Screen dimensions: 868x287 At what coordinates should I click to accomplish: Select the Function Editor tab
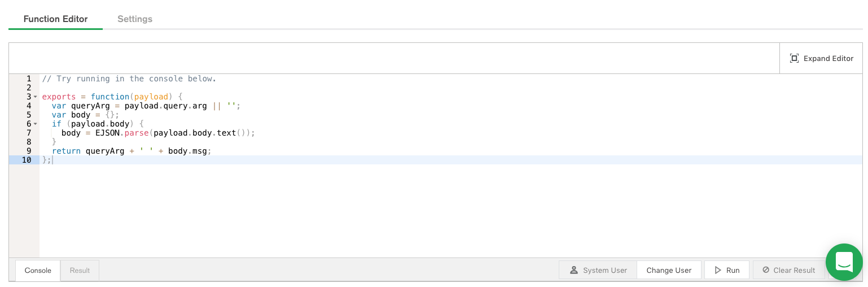click(55, 19)
